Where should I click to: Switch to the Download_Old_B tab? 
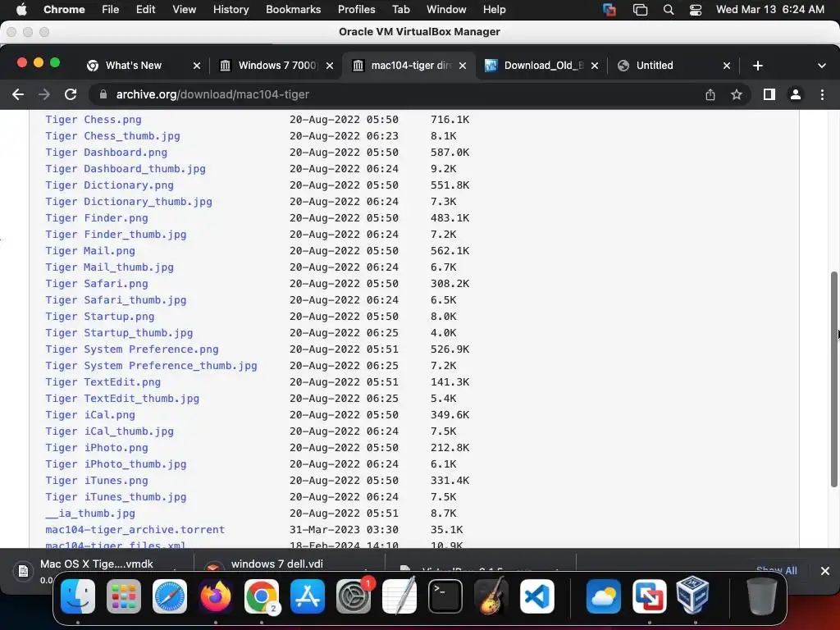[542, 66]
